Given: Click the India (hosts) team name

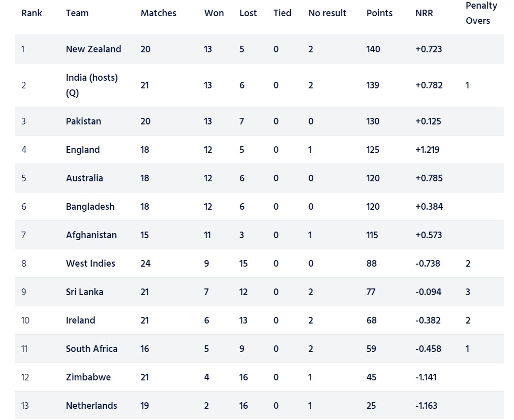Looking at the screenshot, I should [x=92, y=78].
